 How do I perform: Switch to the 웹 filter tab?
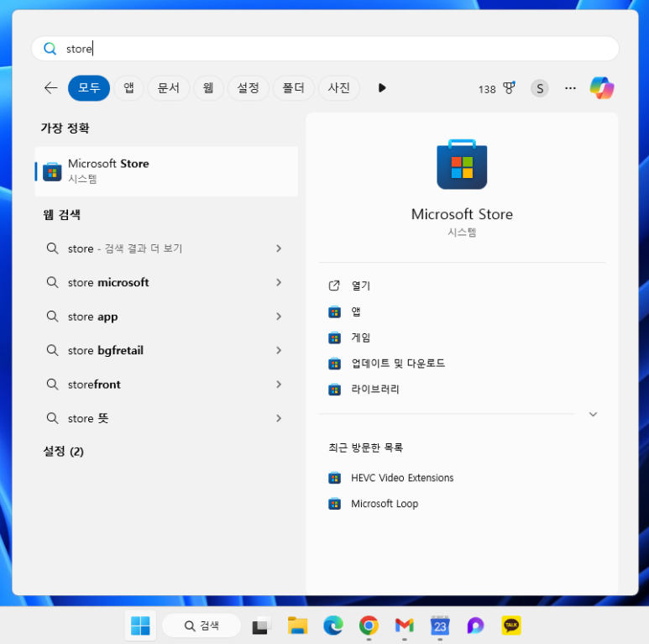point(208,88)
